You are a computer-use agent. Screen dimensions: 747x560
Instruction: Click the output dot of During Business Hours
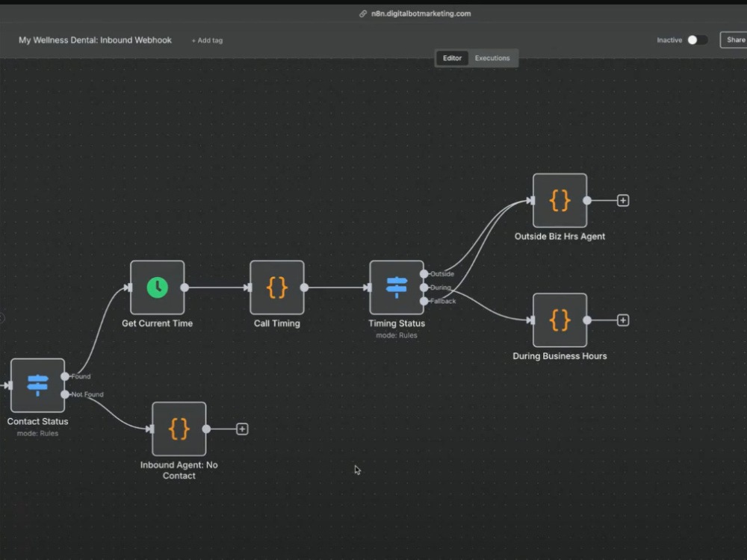click(x=587, y=320)
